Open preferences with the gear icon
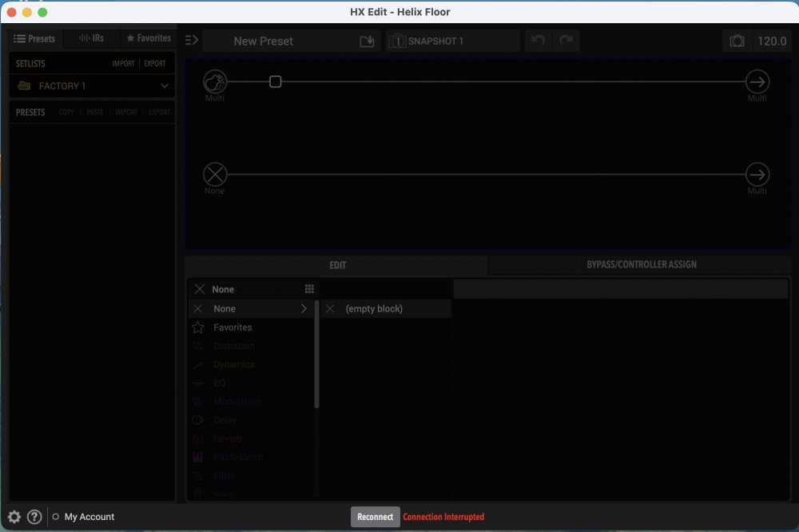This screenshot has height=532, width=799. pos(14,517)
